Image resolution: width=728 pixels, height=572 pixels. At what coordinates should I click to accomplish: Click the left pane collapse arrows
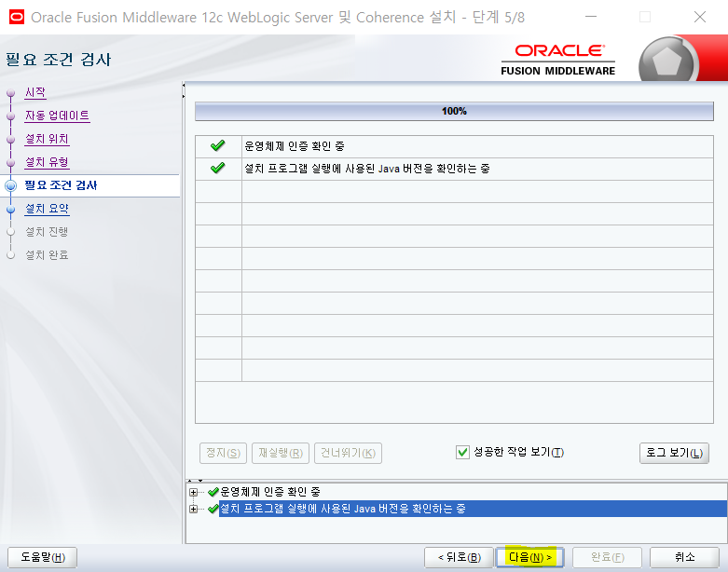[x=184, y=90]
